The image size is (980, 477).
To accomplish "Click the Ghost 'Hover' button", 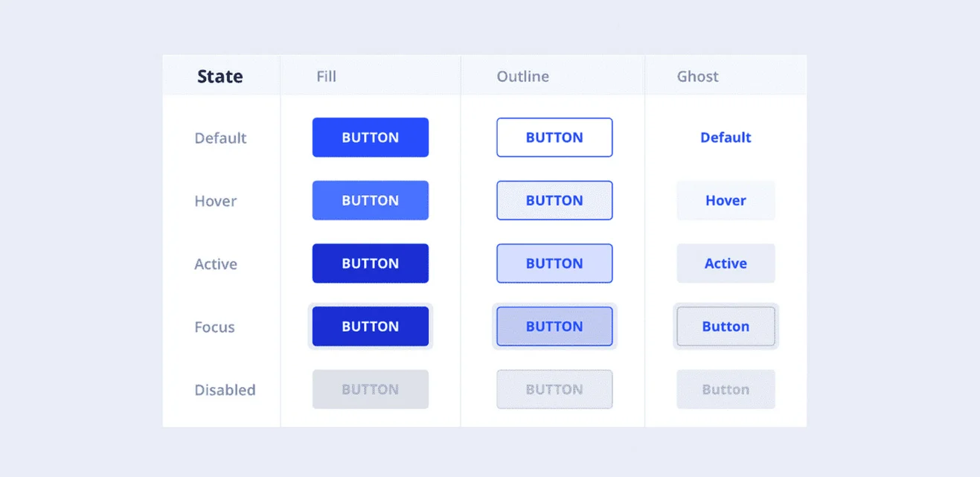I will point(726,201).
